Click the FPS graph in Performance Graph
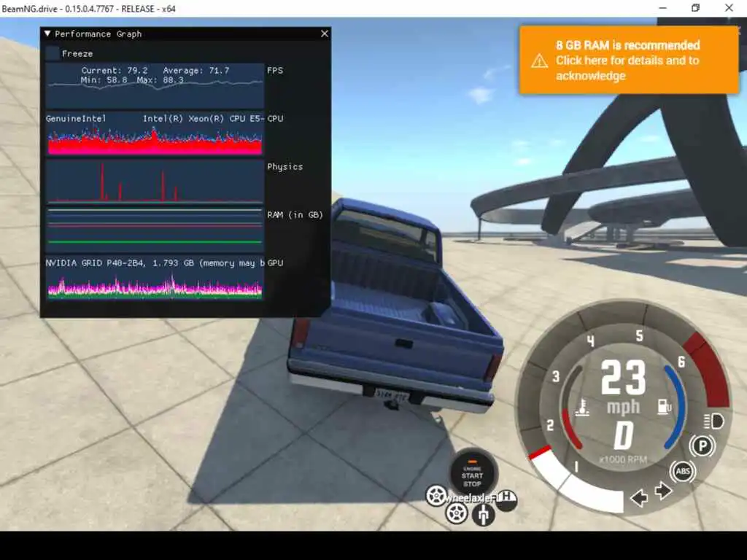 click(x=155, y=86)
